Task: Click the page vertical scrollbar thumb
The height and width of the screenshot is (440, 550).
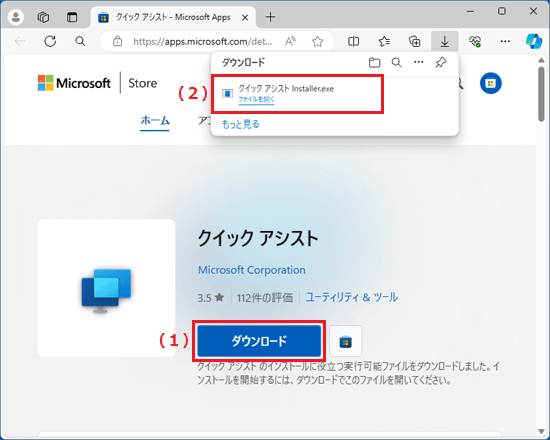Action: coord(542,94)
